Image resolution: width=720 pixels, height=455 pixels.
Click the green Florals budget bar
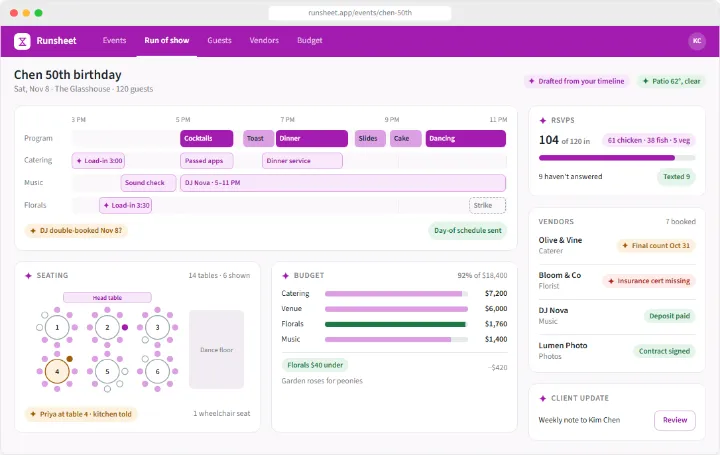tap(396, 324)
